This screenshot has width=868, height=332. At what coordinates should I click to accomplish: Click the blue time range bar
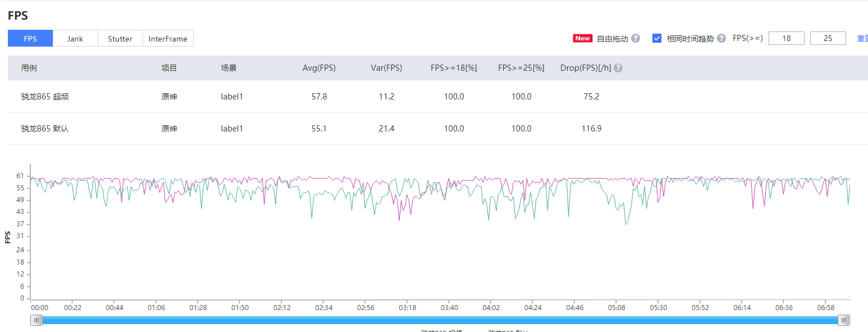440,320
